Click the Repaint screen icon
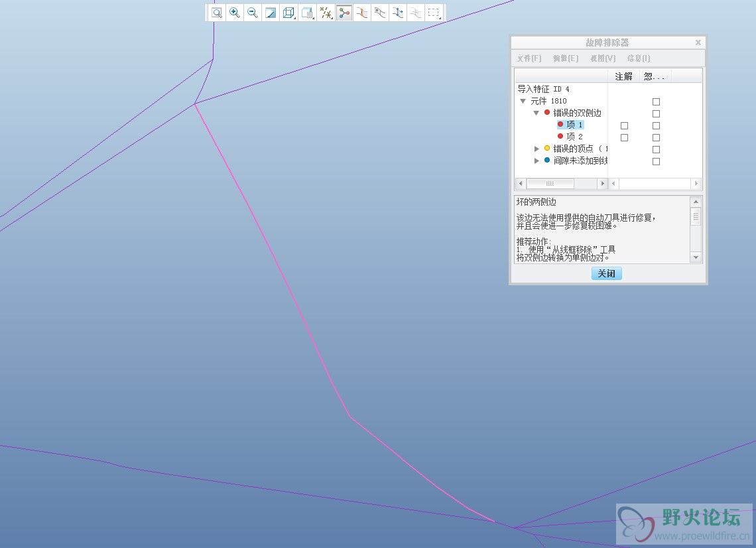Viewport: 756px width, 548px height. (271, 13)
